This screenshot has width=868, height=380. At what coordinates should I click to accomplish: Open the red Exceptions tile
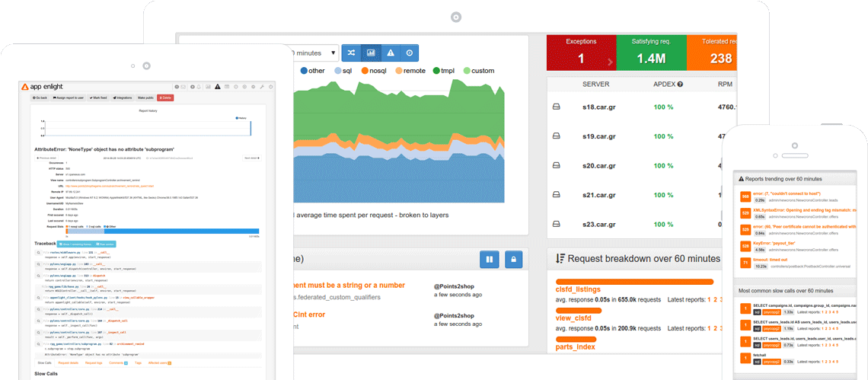[581, 53]
